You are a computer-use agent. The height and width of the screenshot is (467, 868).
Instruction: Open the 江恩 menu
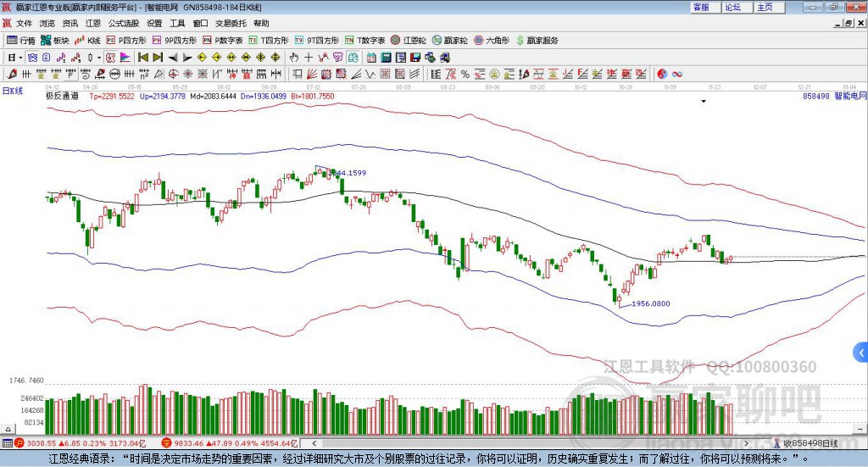(x=93, y=23)
